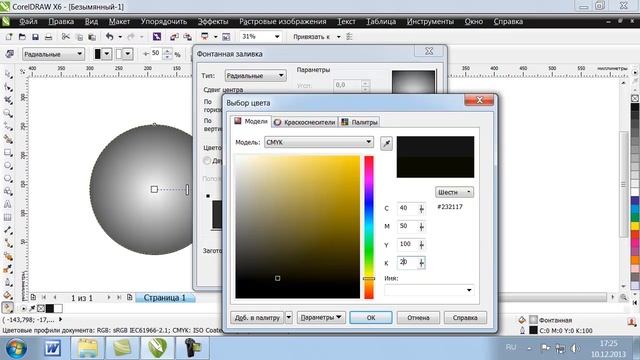Click the eyedropper in color dialog
640x360 pixels.
[x=386, y=143]
